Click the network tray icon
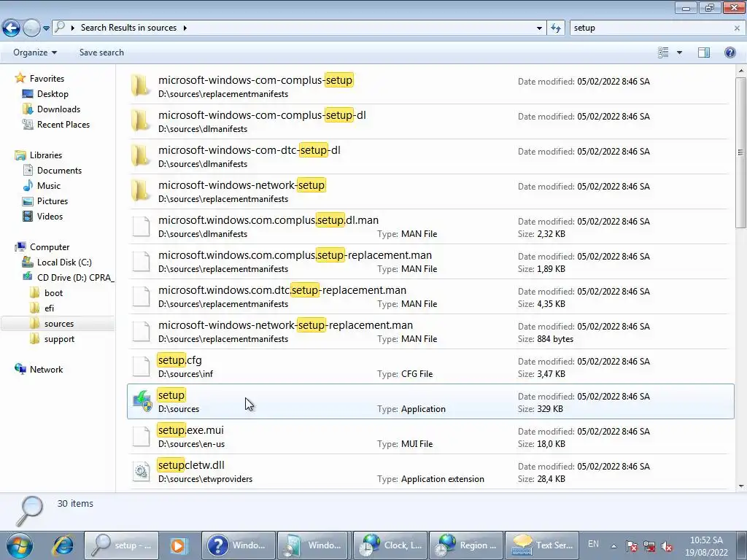Viewport: 747px width, 560px height. (649, 546)
